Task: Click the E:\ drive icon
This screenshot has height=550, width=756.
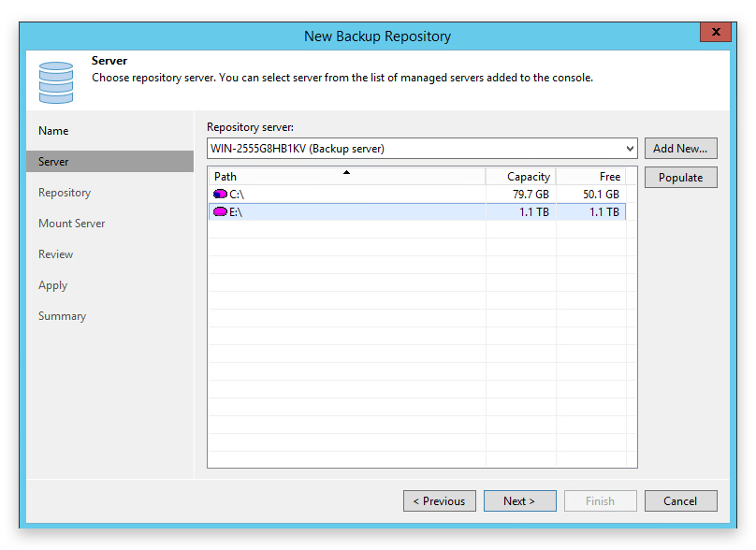Action: click(220, 211)
